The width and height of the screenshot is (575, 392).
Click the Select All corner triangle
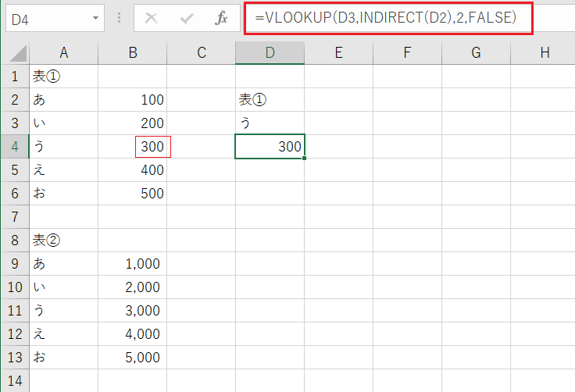[14, 53]
